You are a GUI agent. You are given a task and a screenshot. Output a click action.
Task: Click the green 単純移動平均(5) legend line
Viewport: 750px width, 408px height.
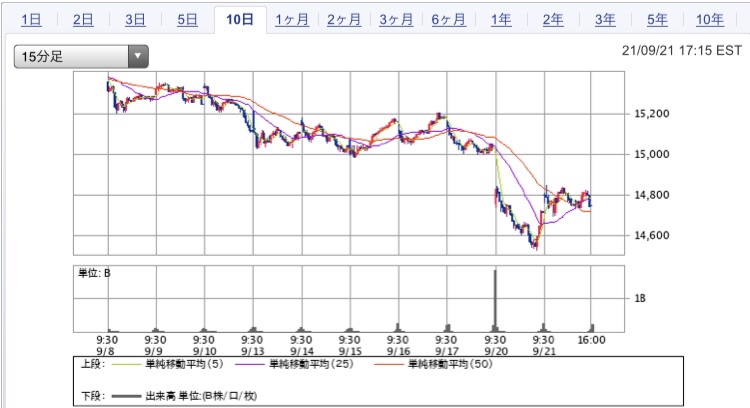click(126, 365)
